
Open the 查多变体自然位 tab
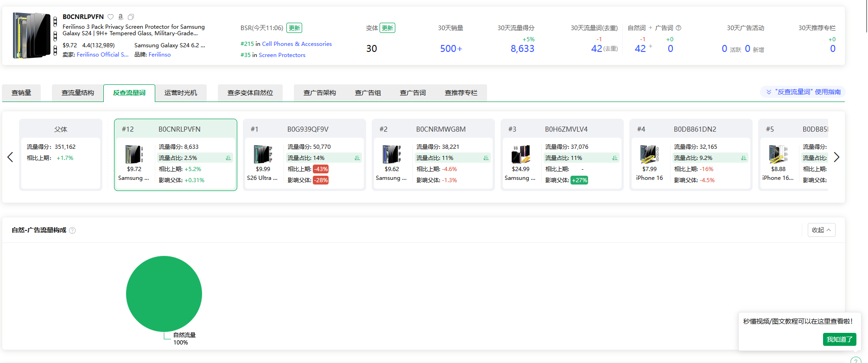250,93
